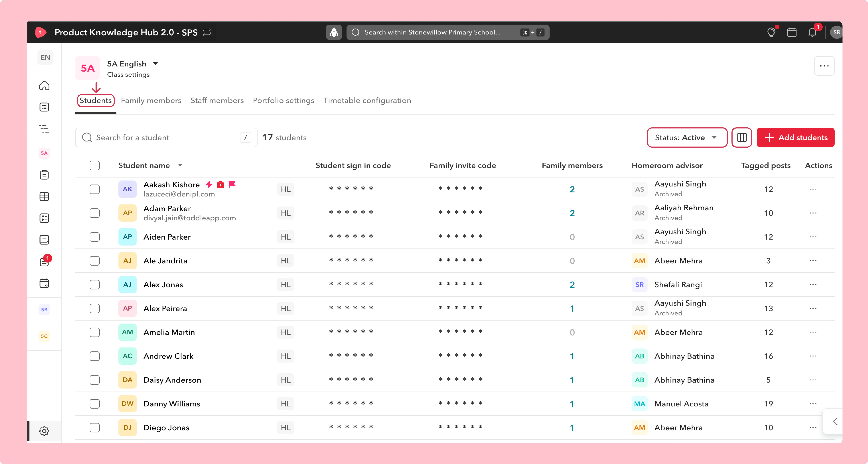Open actions menu for Alex Jonas

tap(813, 285)
